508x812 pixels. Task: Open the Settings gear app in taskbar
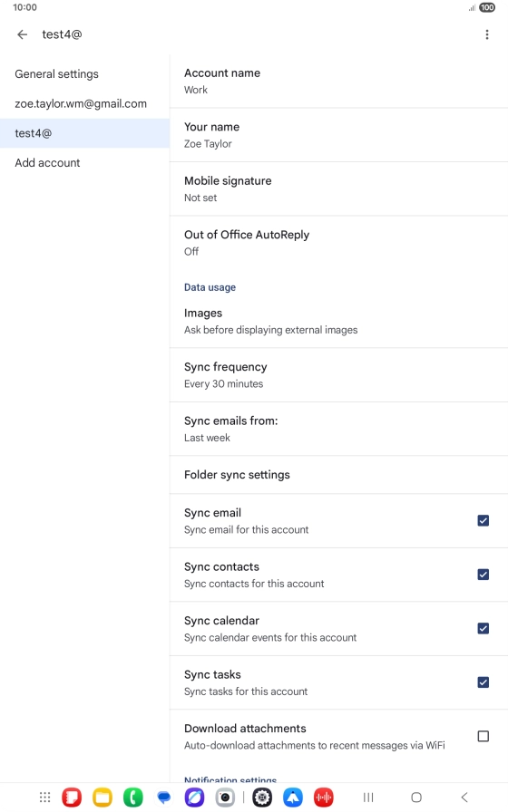[x=262, y=797]
